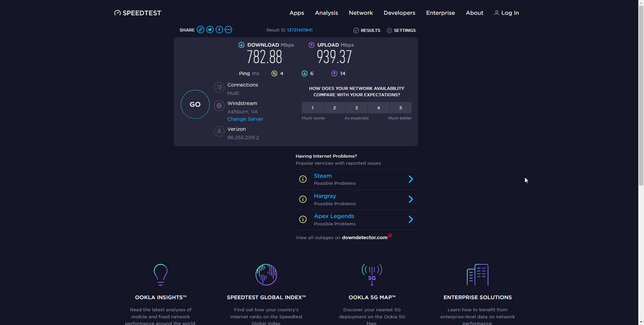Viewport: 644px width, 325px height.
Task: Click the user icon beside Verizon
Action: coord(219,131)
